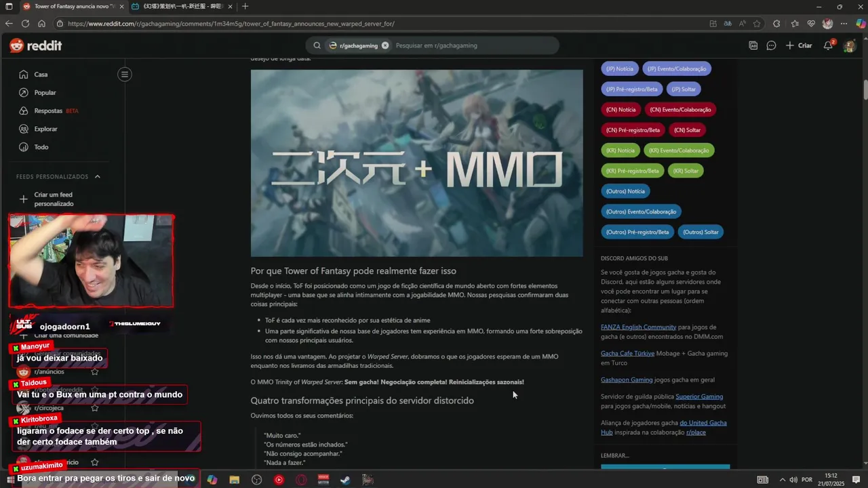Open File Explorer from the taskbar

[234, 480]
